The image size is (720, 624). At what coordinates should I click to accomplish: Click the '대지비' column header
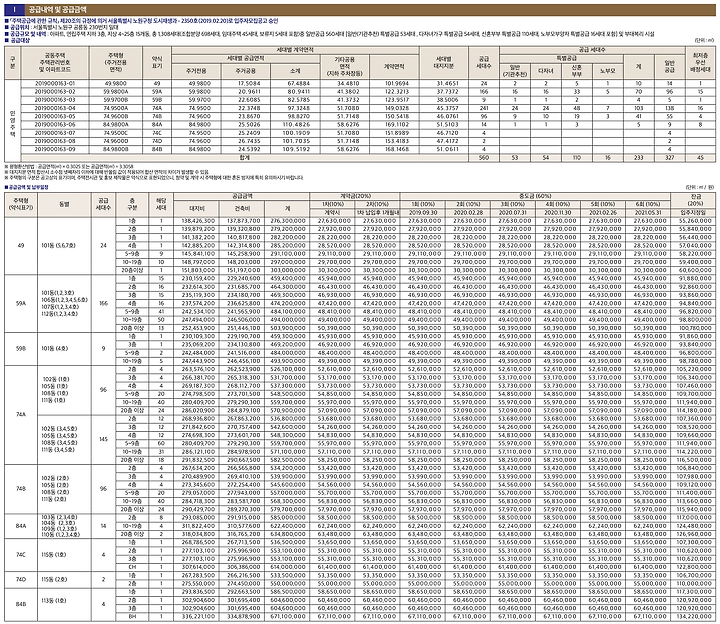[196, 208]
